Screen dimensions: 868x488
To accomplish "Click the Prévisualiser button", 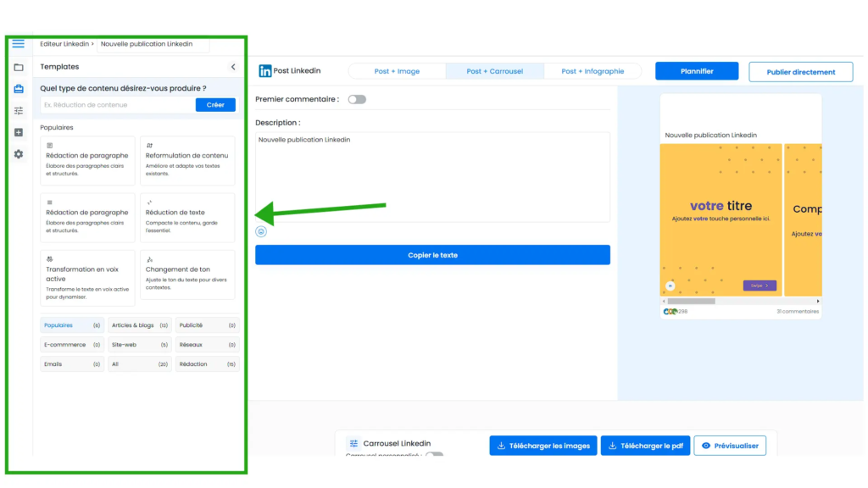I will click(730, 446).
